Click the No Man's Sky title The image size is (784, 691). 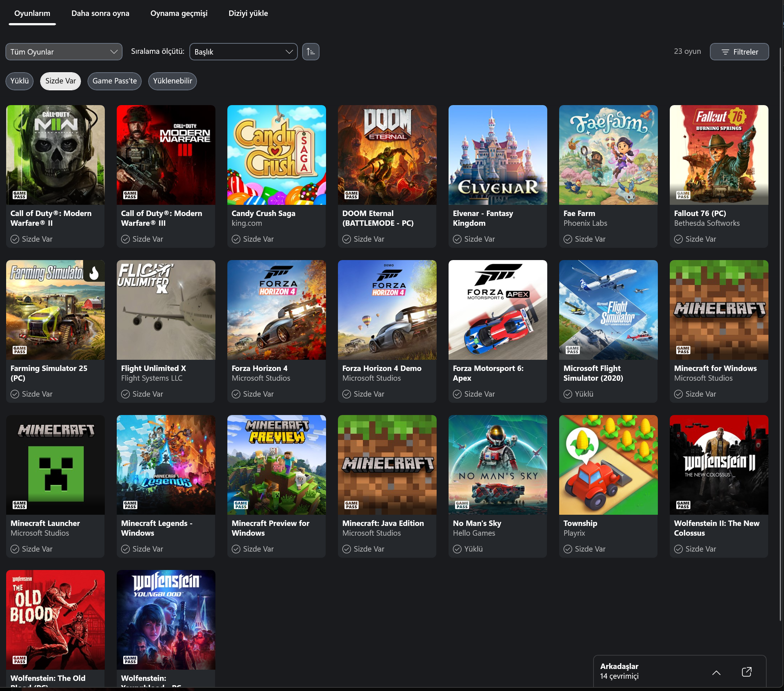[477, 523]
